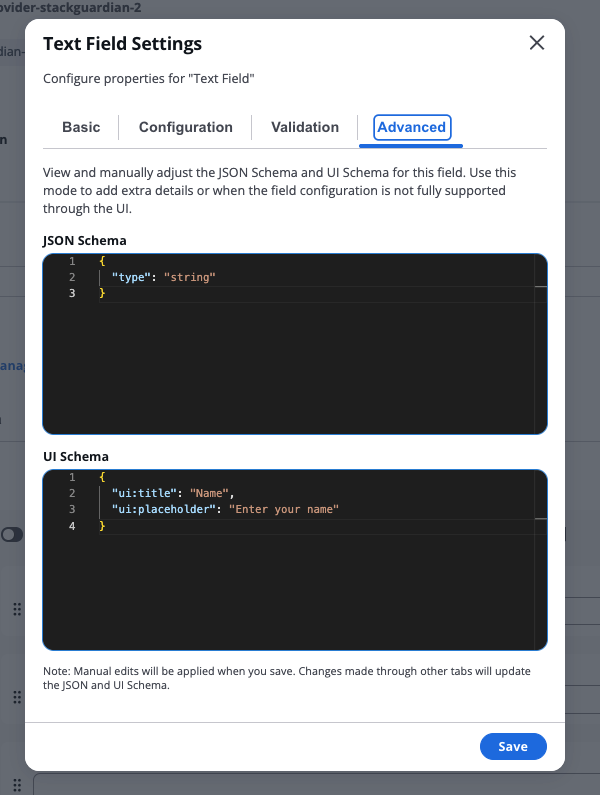Screen dimensions: 600x795
Task: Select the Advanced tab
Action: (411, 127)
